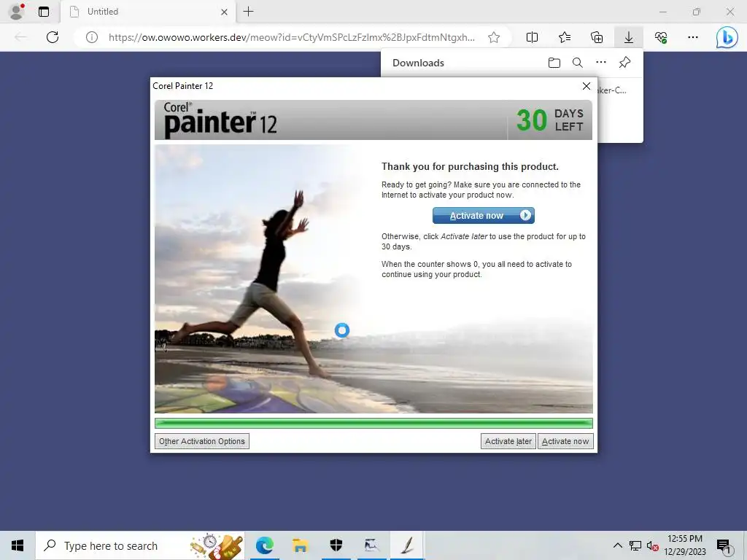
Task: Open volume tray icon
Action: click(652, 545)
